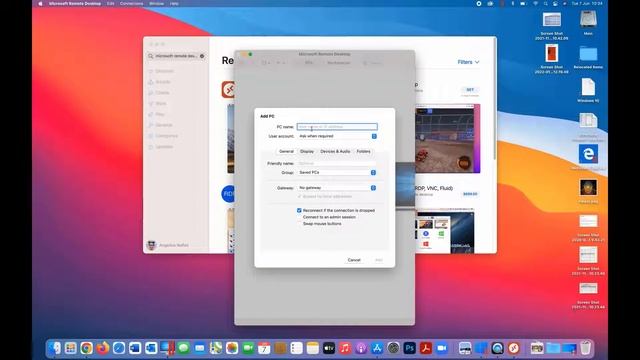Open Mail from the dock

pos(199,348)
